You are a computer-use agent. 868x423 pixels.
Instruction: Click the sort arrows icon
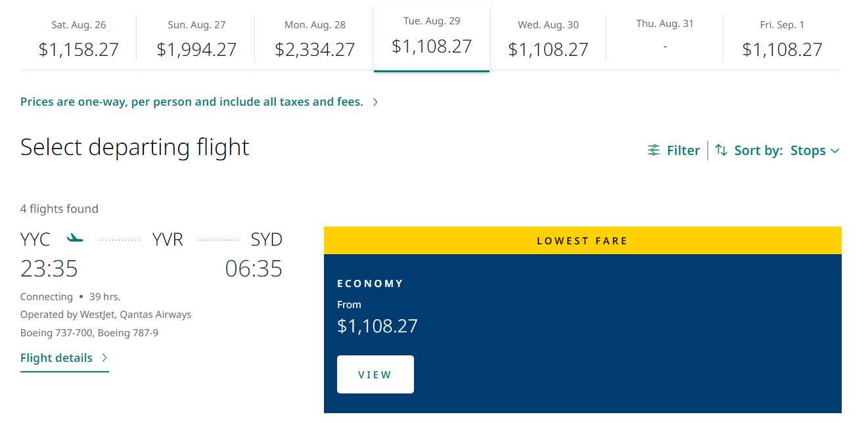coord(721,150)
